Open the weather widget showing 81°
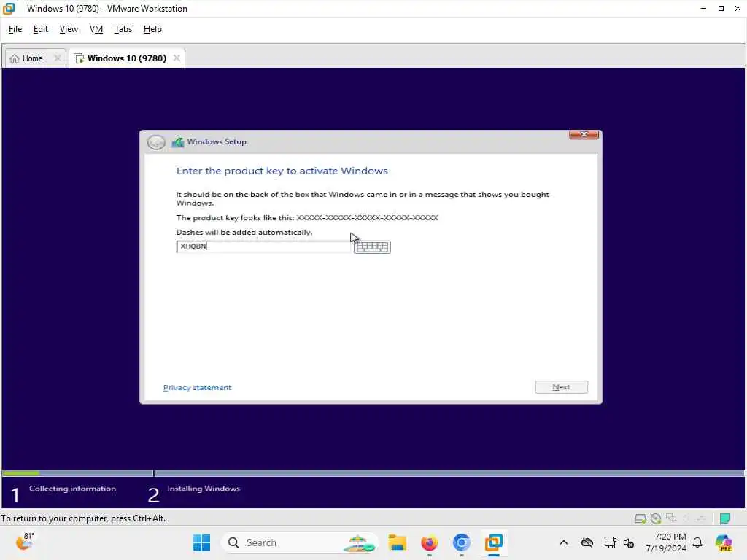Screen dimensions: 747x560 coord(25,542)
